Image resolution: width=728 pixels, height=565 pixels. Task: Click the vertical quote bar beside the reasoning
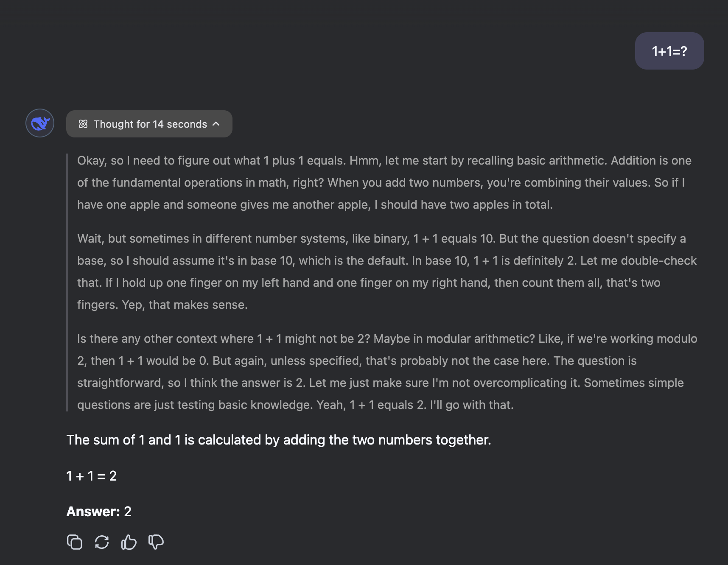(x=67, y=282)
